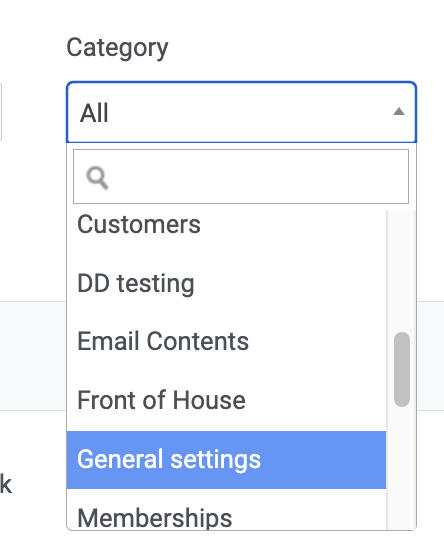Click the cut-off text ending in k
The width and height of the screenshot is (444, 558).
[6, 485]
